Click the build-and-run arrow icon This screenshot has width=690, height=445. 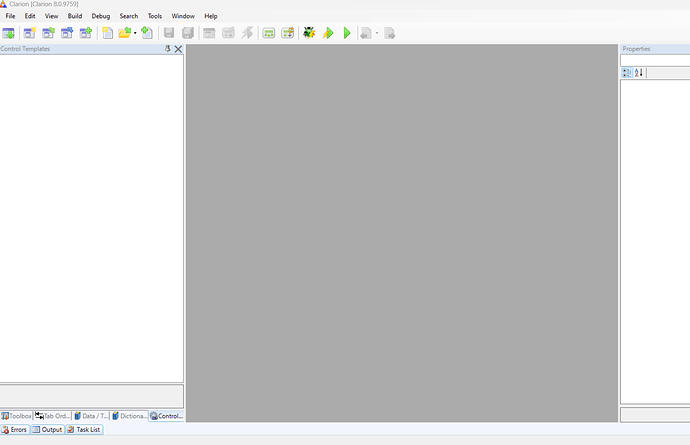click(x=328, y=33)
